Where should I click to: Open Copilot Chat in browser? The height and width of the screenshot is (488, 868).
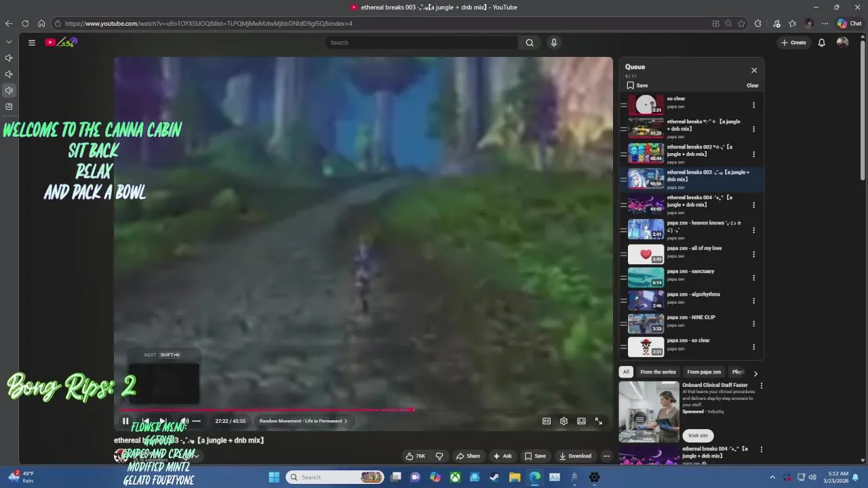point(849,24)
